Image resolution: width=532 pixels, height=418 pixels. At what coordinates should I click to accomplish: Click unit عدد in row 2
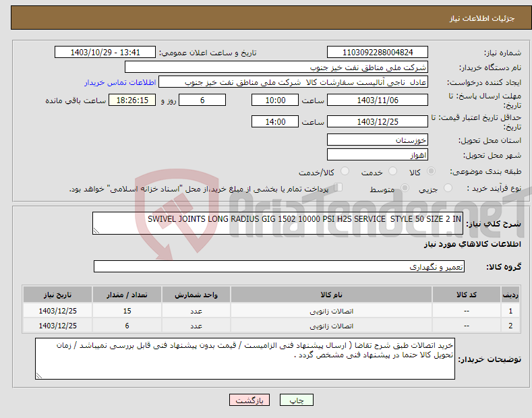click(x=196, y=326)
